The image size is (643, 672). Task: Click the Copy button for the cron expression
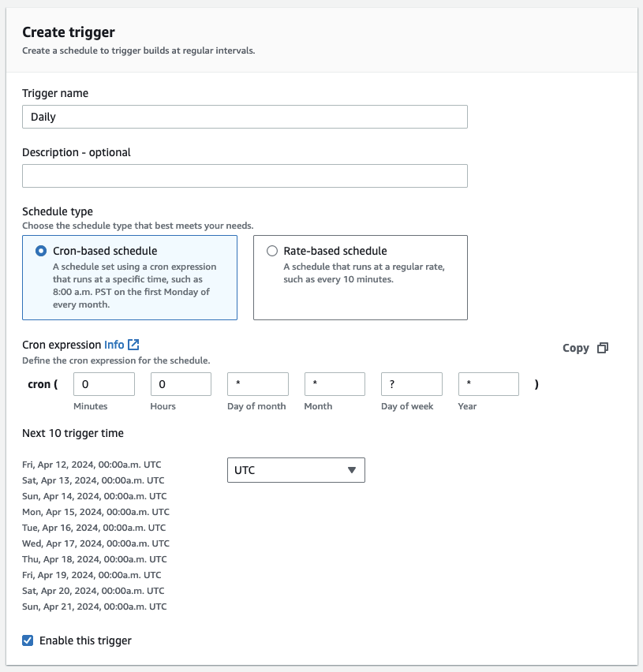[576, 348]
